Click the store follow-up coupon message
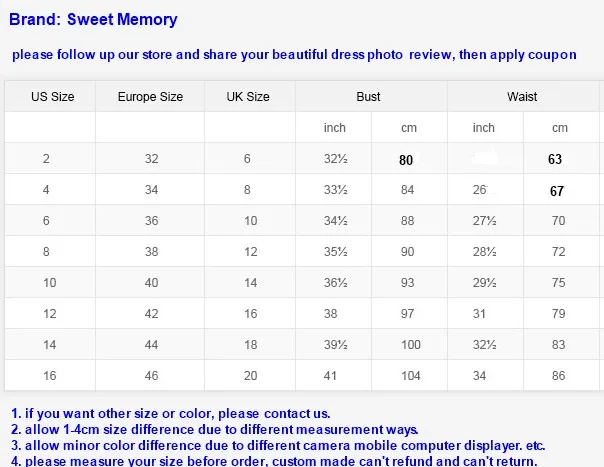 click(x=294, y=55)
